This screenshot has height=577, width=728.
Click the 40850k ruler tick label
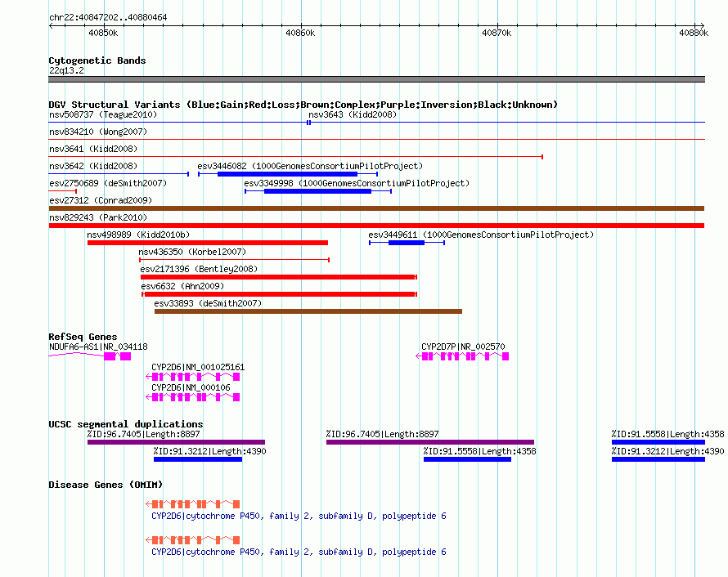coord(103,33)
